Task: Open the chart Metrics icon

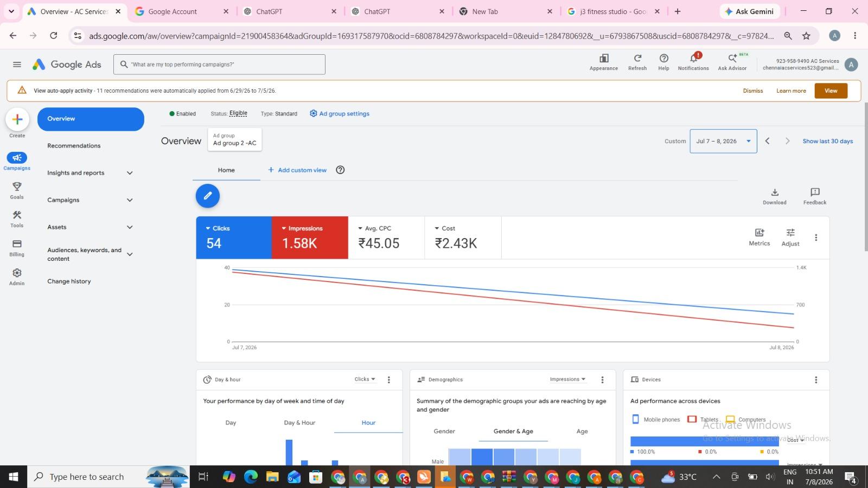Action: pyautogui.click(x=759, y=233)
